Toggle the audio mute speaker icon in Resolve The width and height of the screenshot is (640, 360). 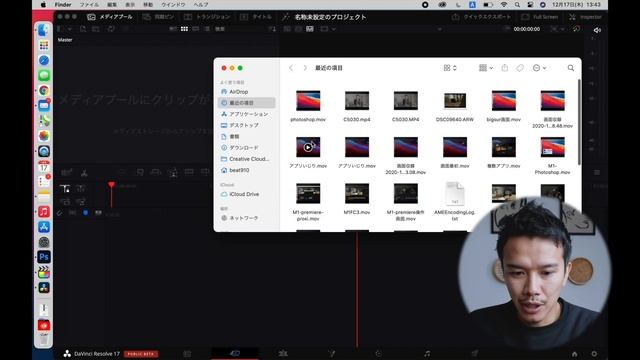point(597,30)
